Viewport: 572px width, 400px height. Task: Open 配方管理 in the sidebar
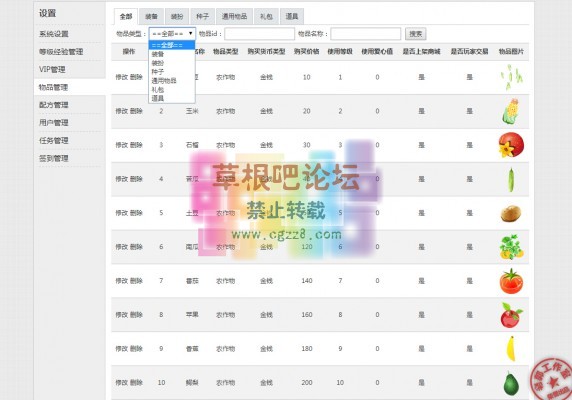coord(54,105)
